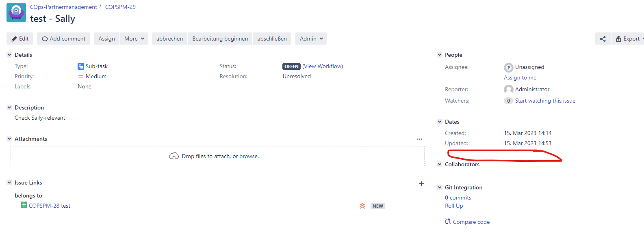
Task: Collapse the Details section
Action: pos(9,55)
